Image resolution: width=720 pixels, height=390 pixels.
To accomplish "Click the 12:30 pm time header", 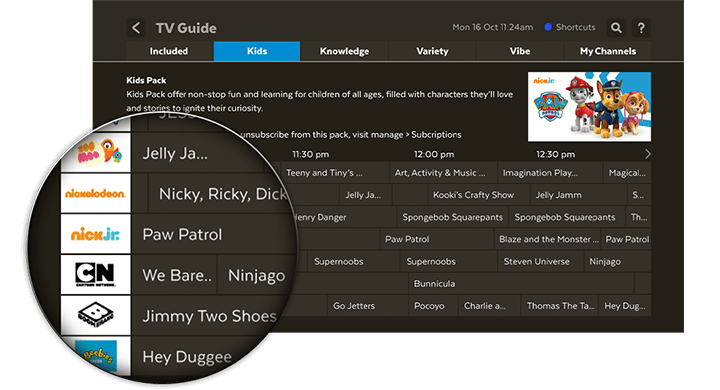I will [x=556, y=154].
